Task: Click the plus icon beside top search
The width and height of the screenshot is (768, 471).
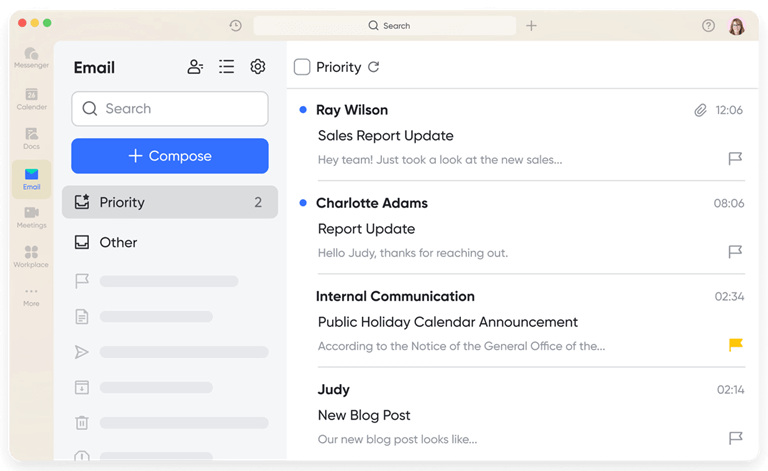Action: [x=531, y=25]
